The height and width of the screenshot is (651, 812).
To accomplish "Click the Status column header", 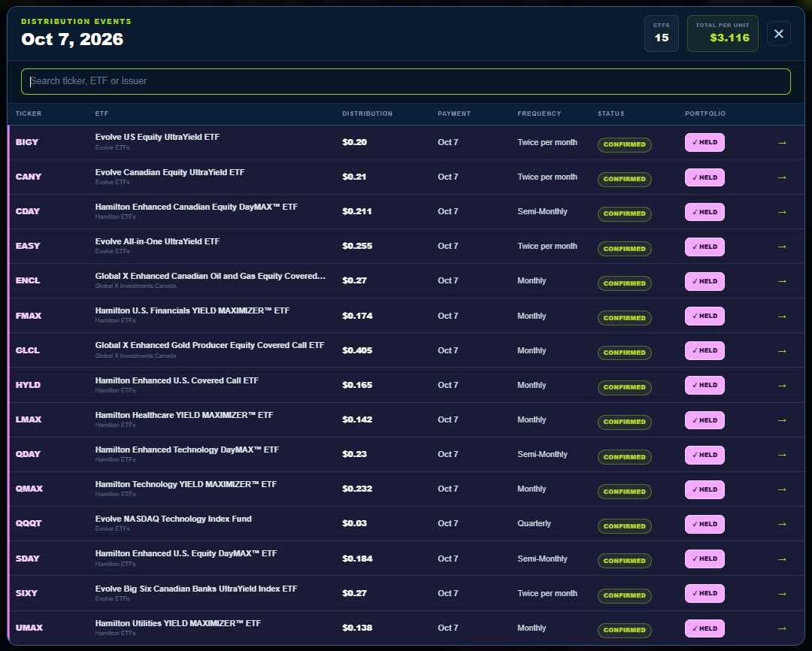I will (x=611, y=114).
